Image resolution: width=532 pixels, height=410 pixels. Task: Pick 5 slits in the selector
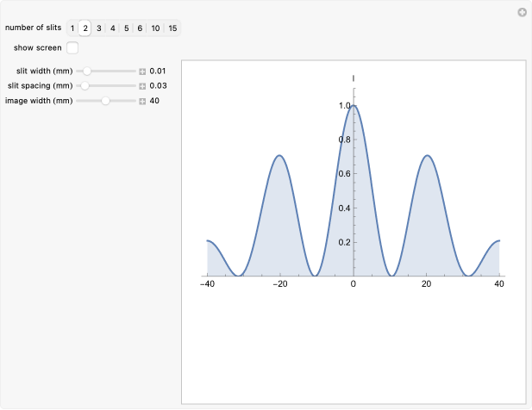click(126, 28)
